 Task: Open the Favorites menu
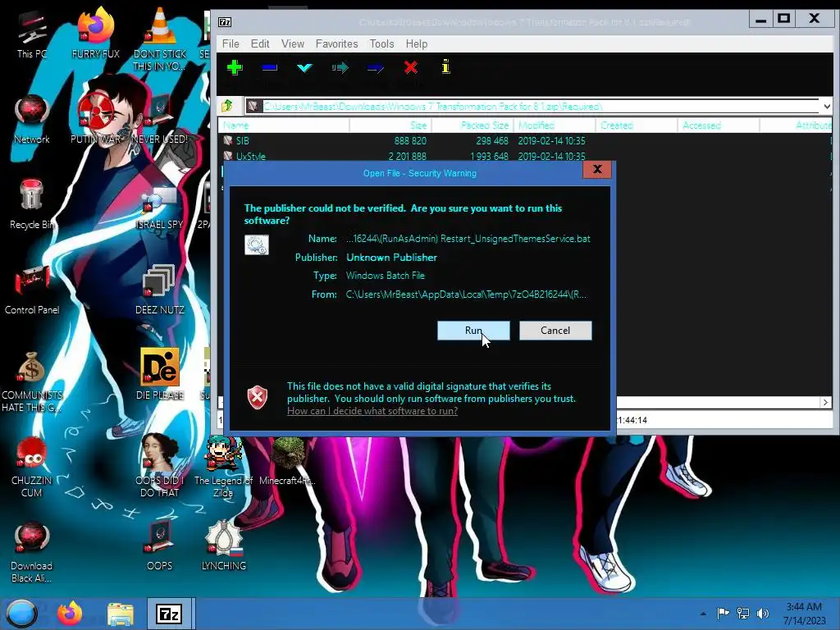(x=336, y=44)
